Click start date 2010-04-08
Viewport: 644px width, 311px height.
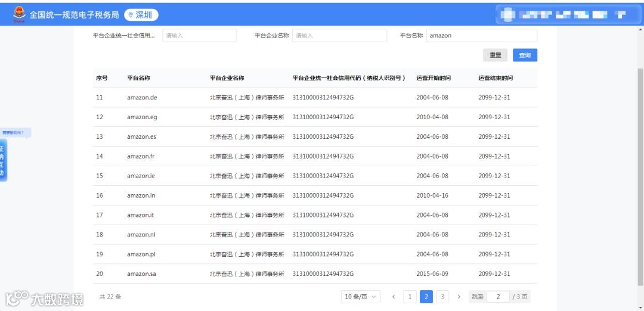[x=432, y=117]
